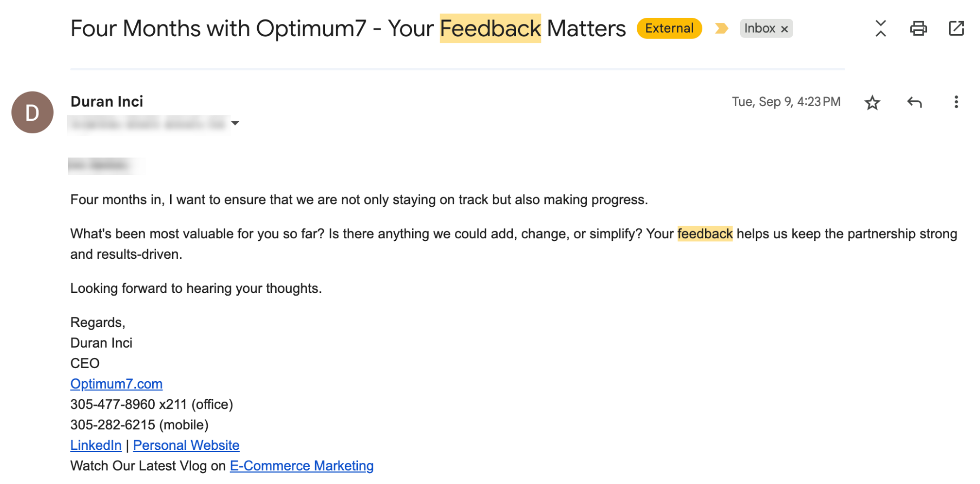This screenshot has width=980, height=484.
Task: Click the email subject line title
Action: coord(348,28)
